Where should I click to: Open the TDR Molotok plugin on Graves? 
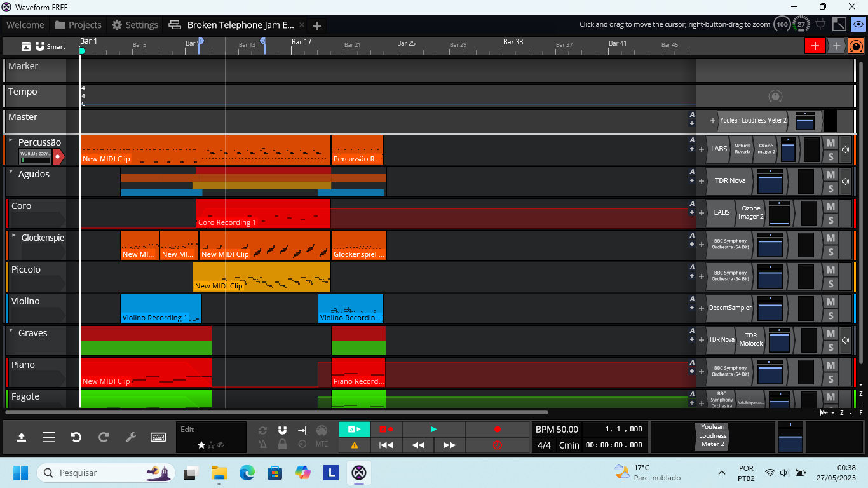(751, 339)
